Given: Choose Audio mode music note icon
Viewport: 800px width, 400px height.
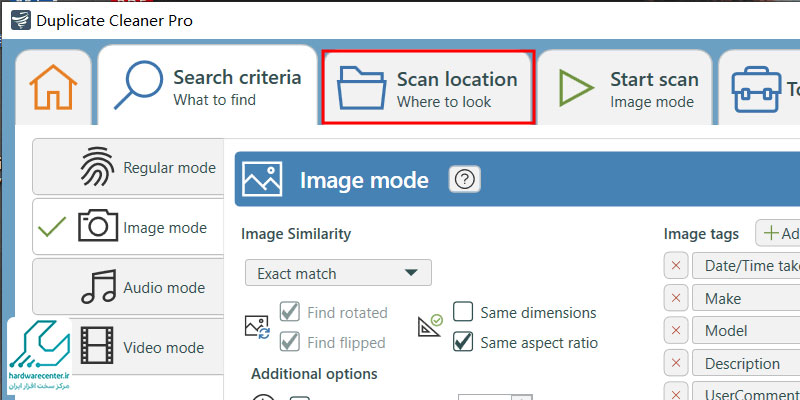Looking at the screenshot, I should 98,287.
